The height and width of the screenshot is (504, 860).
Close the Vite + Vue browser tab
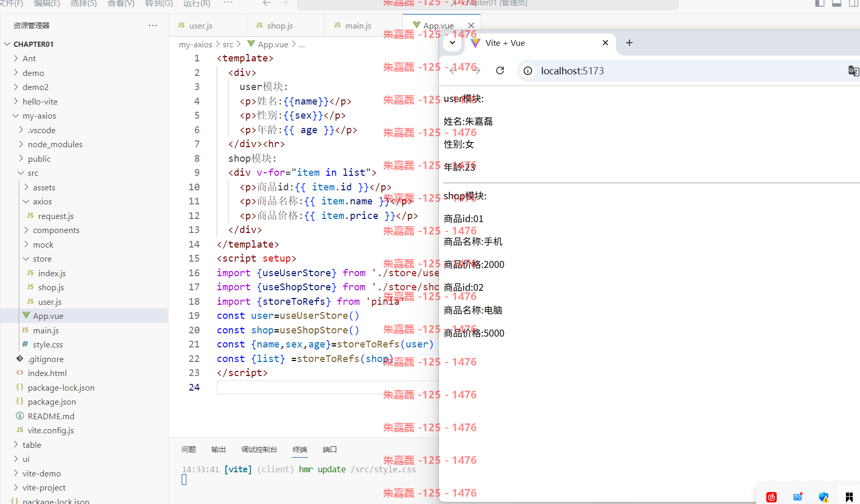605,43
